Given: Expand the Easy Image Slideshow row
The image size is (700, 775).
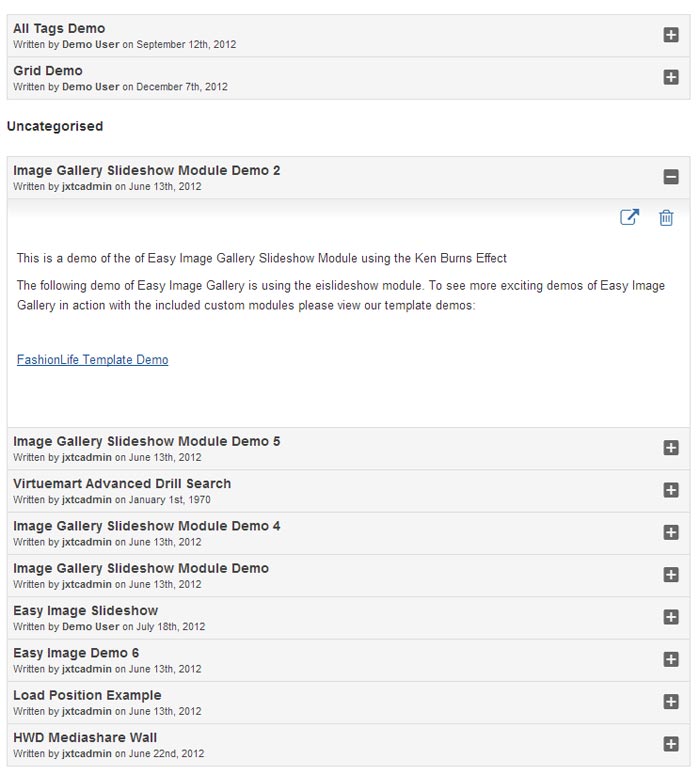Looking at the screenshot, I should [671, 617].
